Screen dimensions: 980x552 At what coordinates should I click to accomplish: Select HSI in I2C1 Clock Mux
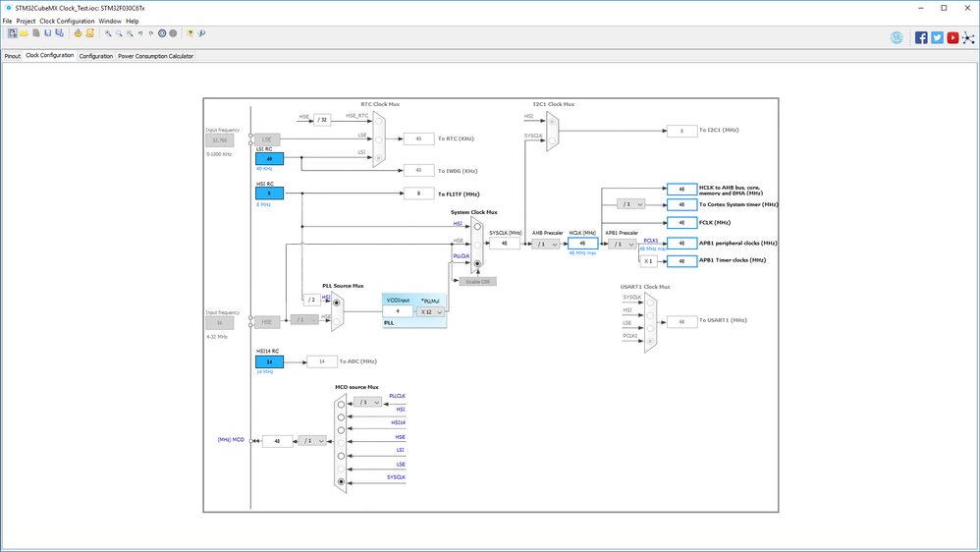pyautogui.click(x=552, y=122)
